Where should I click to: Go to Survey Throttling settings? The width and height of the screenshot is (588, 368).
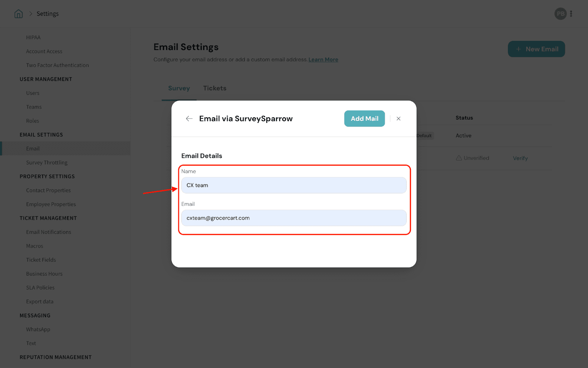pos(47,163)
